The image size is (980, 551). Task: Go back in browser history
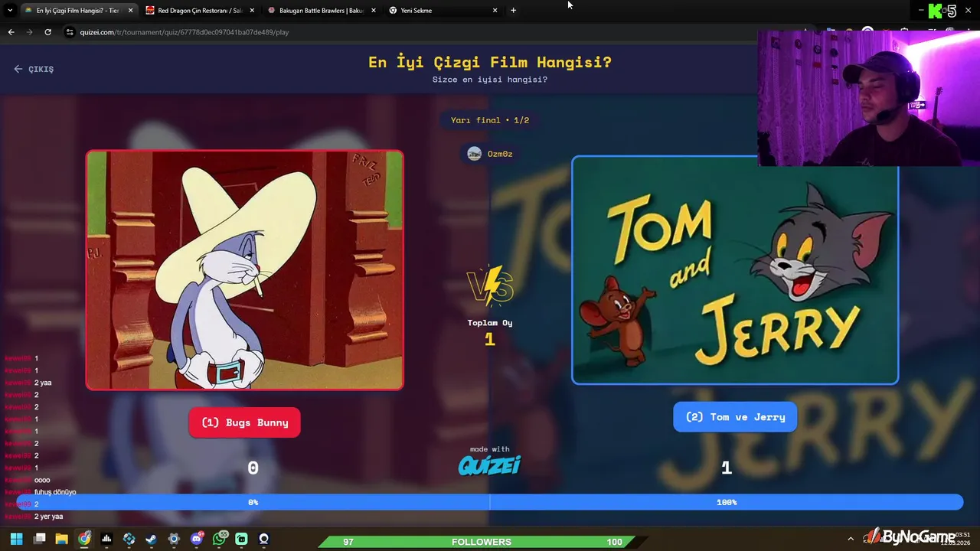click(x=11, y=32)
